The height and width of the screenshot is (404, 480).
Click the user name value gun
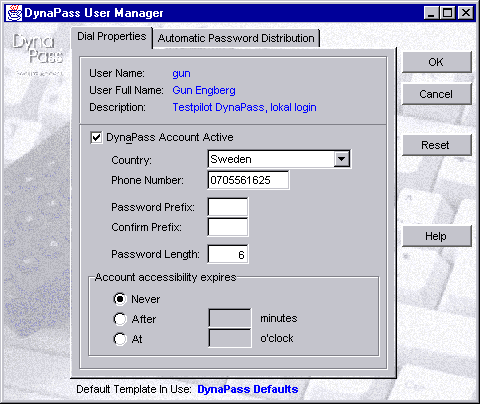(x=181, y=74)
